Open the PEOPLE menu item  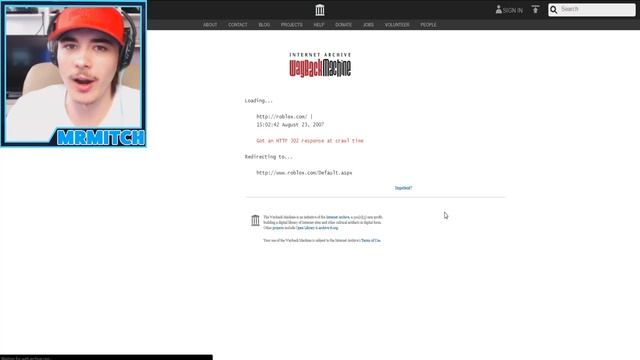[428, 25]
